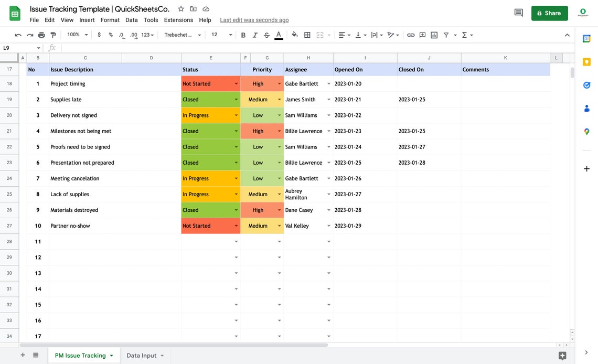Switch to the Data Input sheet tab
Image resolution: width=598 pixels, height=364 pixels.
[x=142, y=355]
